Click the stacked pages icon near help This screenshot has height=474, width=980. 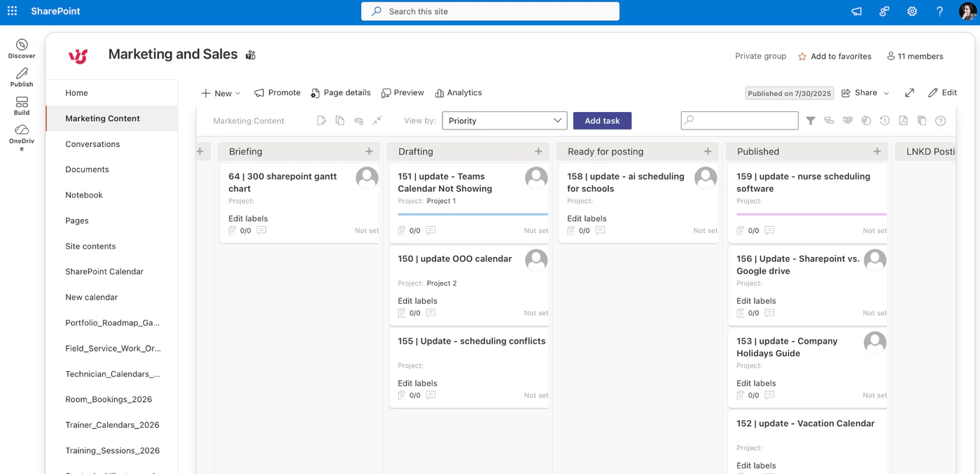(922, 120)
